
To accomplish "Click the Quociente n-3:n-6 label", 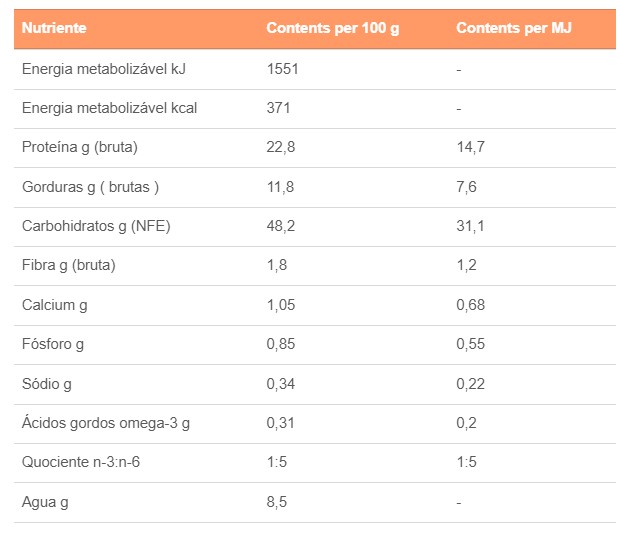I will [80, 462].
